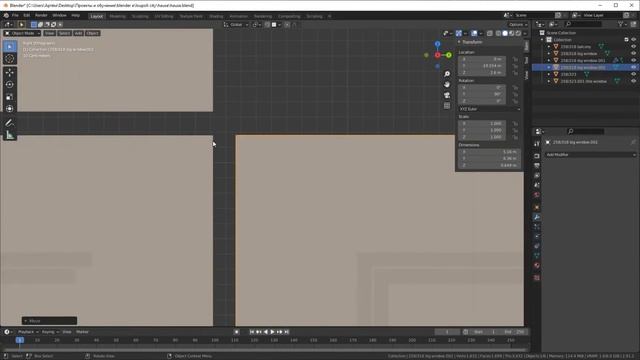Open outliner filter dropdown
Image resolution: width=640 pixels, height=360 pixels.
click(622, 24)
